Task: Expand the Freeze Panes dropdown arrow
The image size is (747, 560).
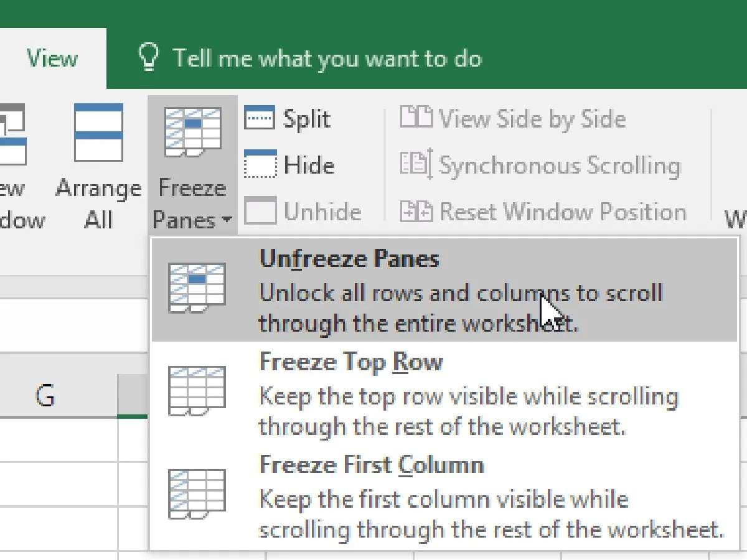Action: click(226, 220)
